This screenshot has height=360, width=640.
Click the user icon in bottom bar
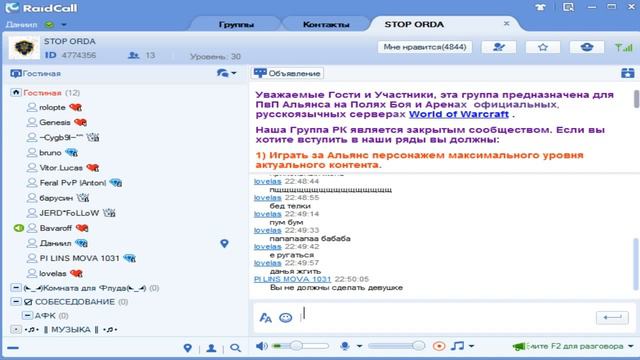pyautogui.click(x=211, y=348)
